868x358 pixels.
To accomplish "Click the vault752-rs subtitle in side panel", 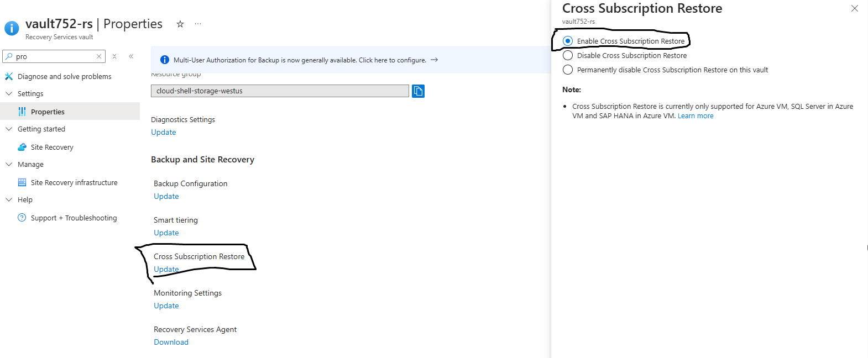I will coord(578,22).
